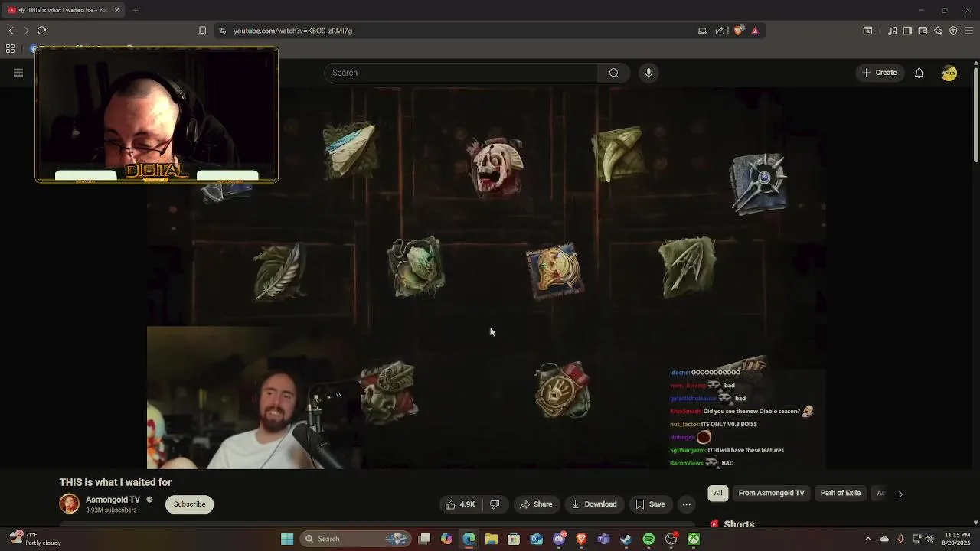This screenshot has height=551, width=980.
Task: Open the browser main hamburger menu
Action: pyautogui.click(x=969, y=31)
